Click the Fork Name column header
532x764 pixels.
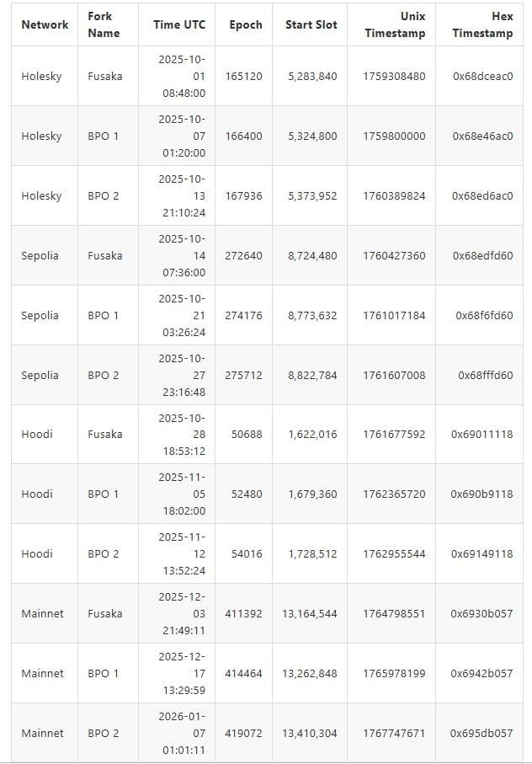[x=104, y=24]
